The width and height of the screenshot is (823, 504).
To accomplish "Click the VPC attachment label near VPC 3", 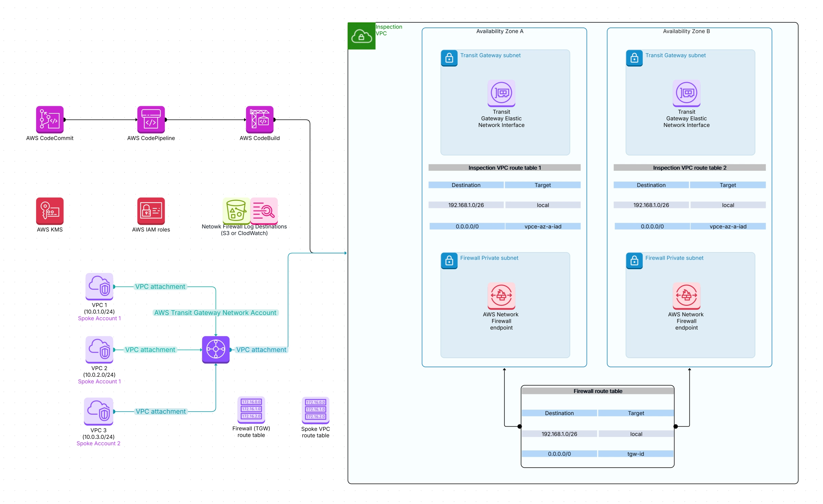I will (x=161, y=411).
